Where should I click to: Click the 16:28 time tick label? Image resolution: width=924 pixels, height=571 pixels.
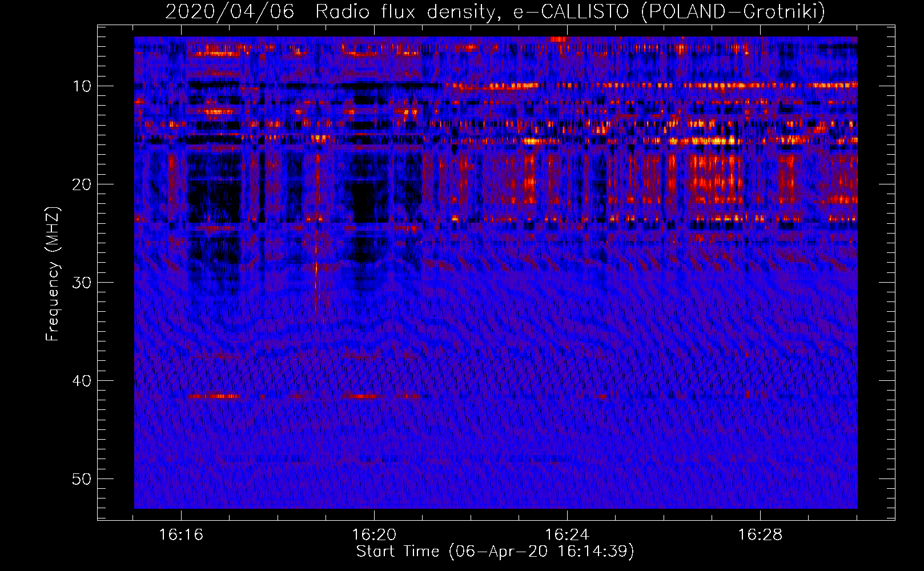(x=760, y=535)
